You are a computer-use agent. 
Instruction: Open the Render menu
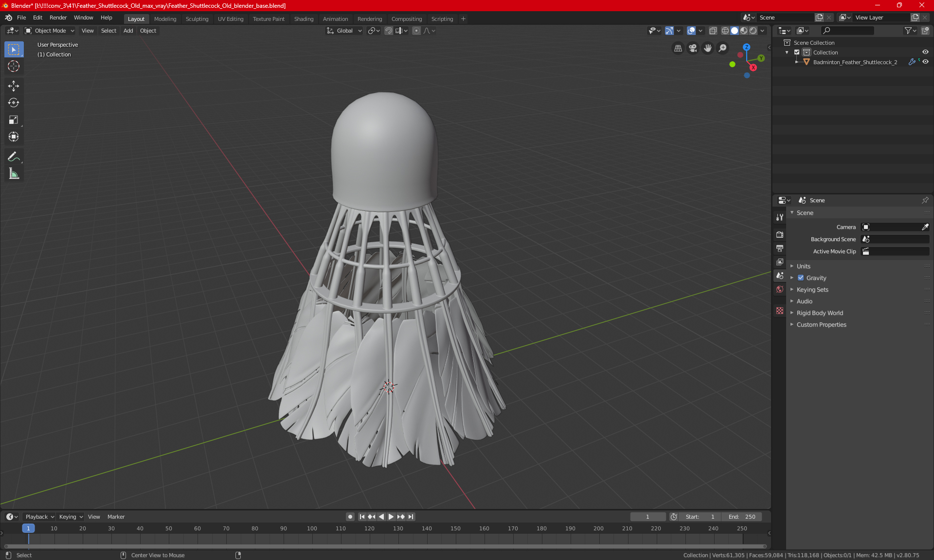coord(58,17)
